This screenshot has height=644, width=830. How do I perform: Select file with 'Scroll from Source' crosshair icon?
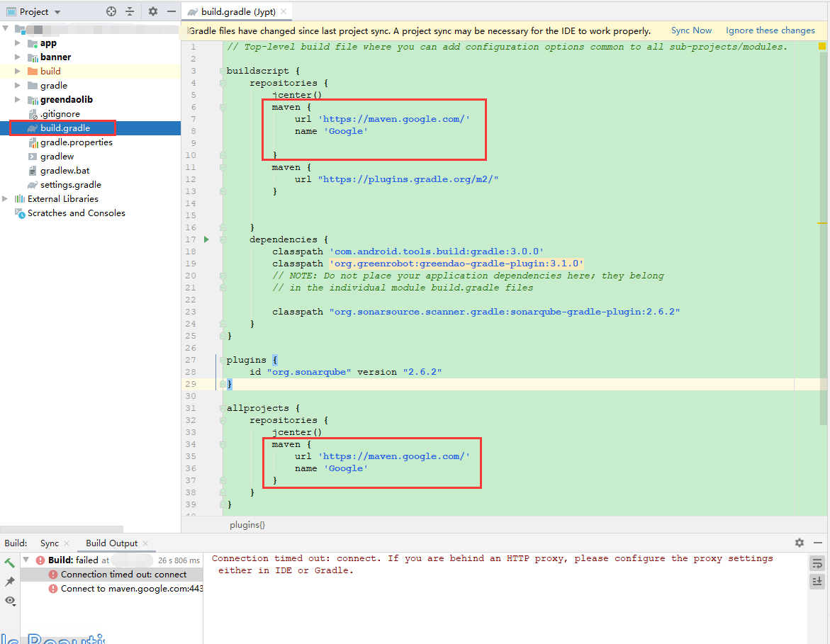point(111,11)
